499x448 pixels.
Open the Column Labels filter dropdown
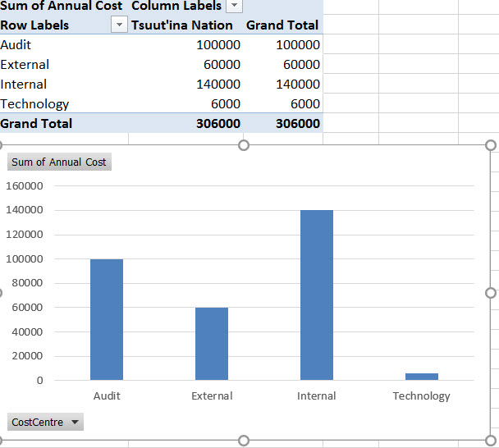[234, 6]
